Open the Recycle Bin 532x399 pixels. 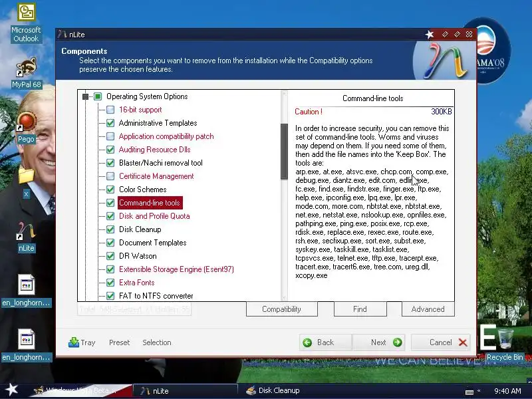(505, 342)
